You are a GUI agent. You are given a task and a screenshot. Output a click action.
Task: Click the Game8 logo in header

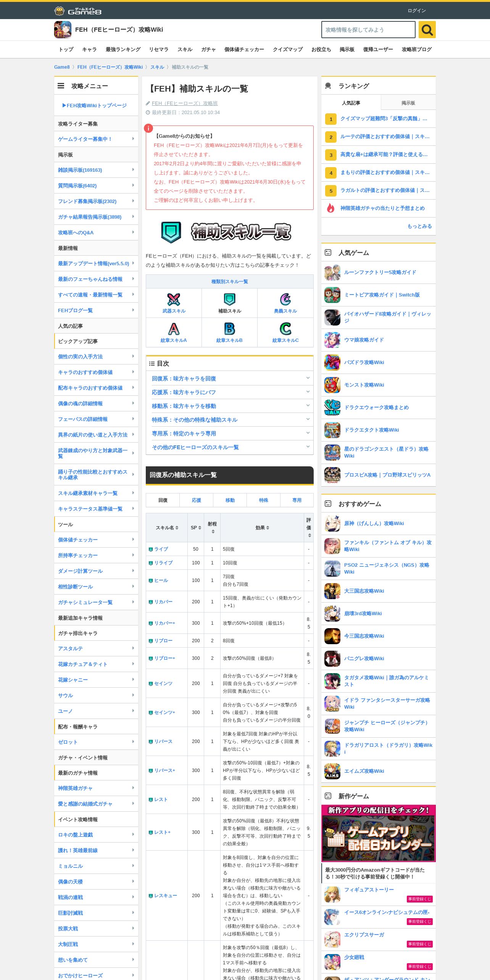click(78, 11)
